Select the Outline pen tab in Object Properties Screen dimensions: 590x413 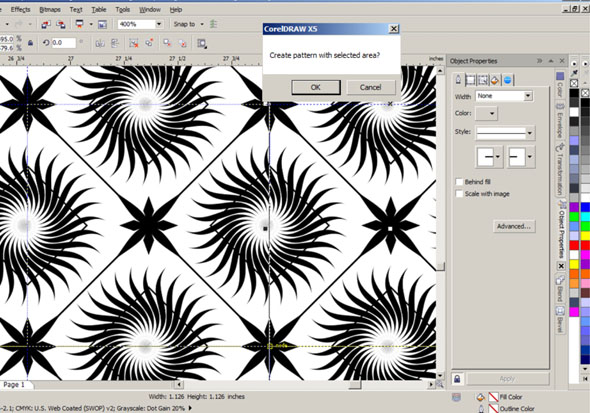(458, 79)
